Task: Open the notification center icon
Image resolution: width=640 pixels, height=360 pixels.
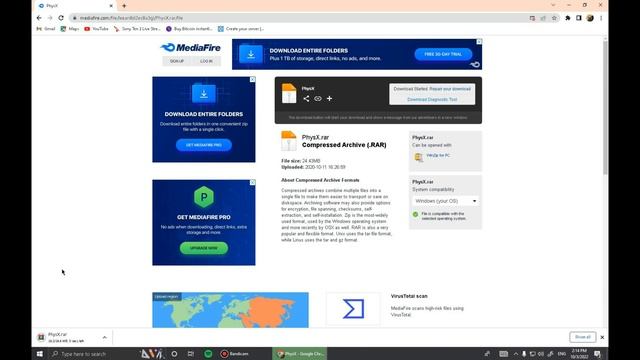Action: (x=598, y=354)
